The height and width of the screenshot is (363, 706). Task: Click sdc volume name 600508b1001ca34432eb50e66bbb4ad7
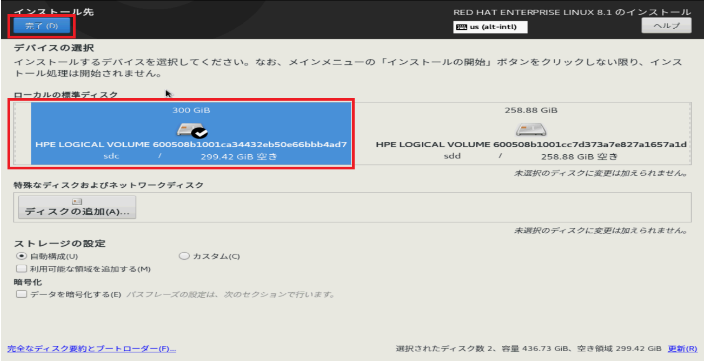click(250, 145)
